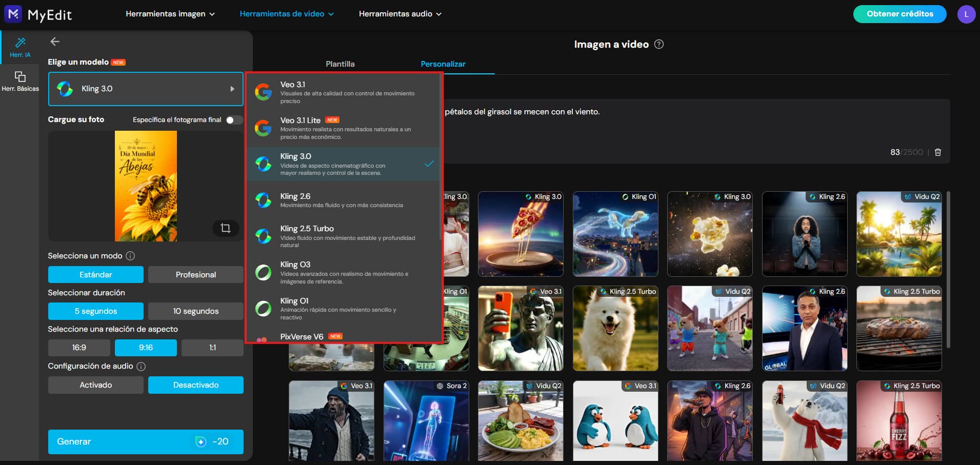The width and height of the screenshot is (980, 465).
Task: Open the Cherry Fizz bottle thumbnail
Action: [899, 421]
